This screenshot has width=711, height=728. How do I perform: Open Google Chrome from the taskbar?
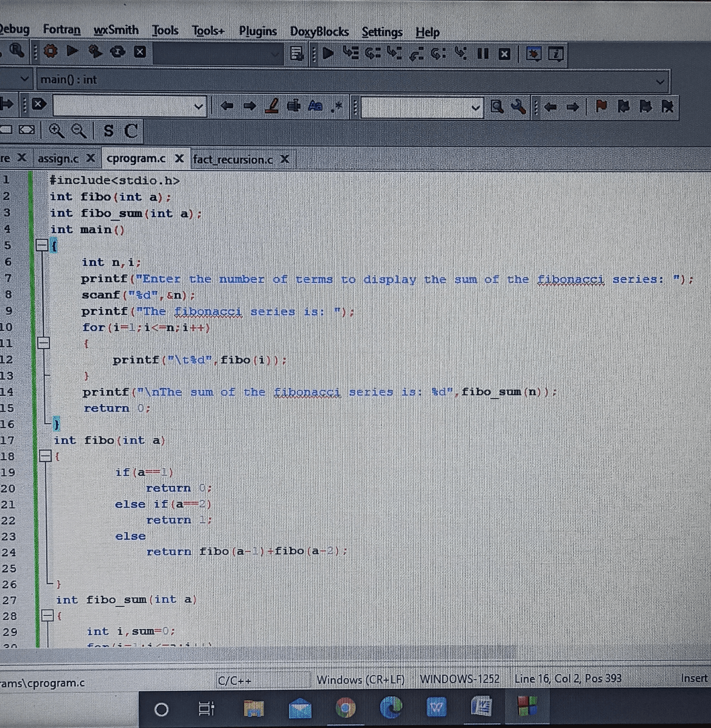[346, 709]
